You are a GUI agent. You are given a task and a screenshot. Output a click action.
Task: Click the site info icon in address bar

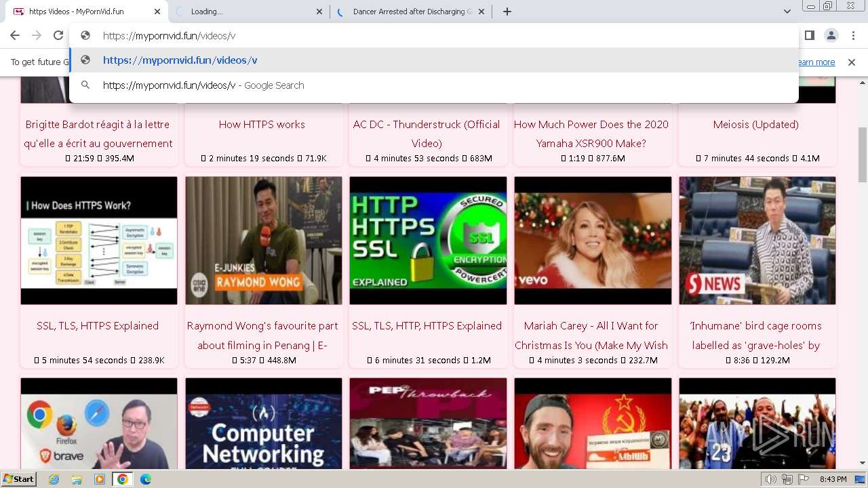coord(85,36)
